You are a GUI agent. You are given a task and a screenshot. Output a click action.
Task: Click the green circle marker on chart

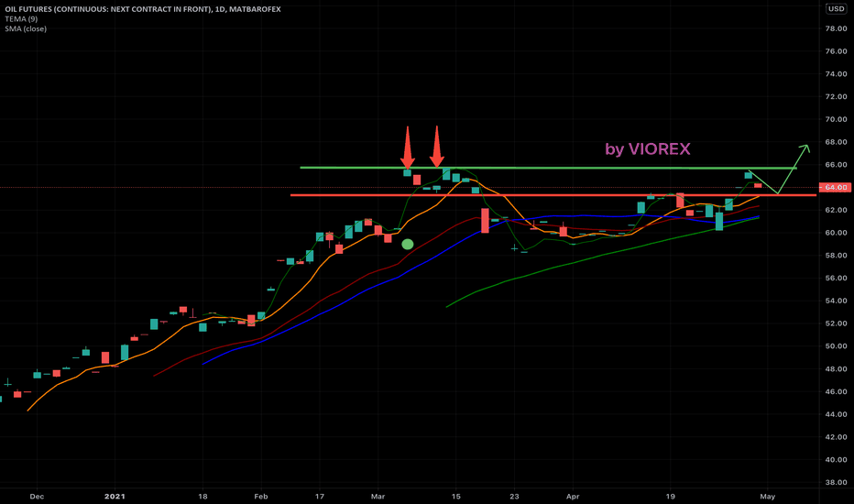point(408,245)
